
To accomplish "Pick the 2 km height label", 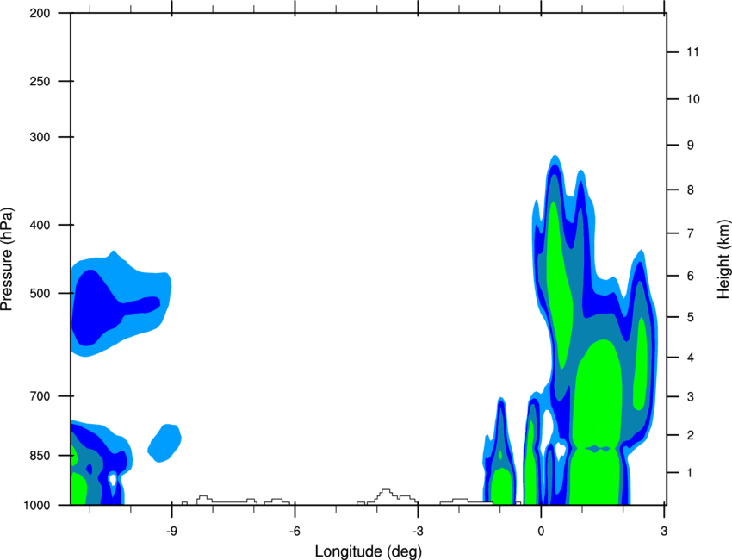I will click(690, 435).
